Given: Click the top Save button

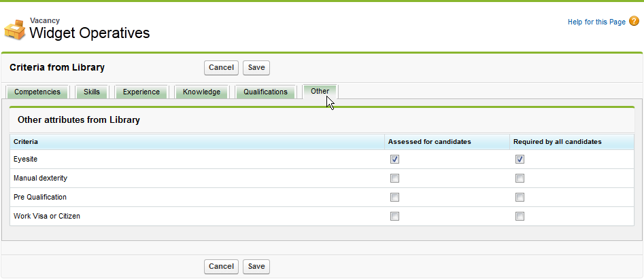Looking at the screenshot, I should 256,67.
